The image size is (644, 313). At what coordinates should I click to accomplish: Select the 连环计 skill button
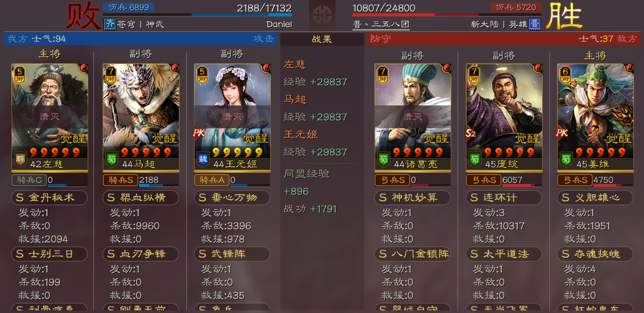click(x=504, y=198)
